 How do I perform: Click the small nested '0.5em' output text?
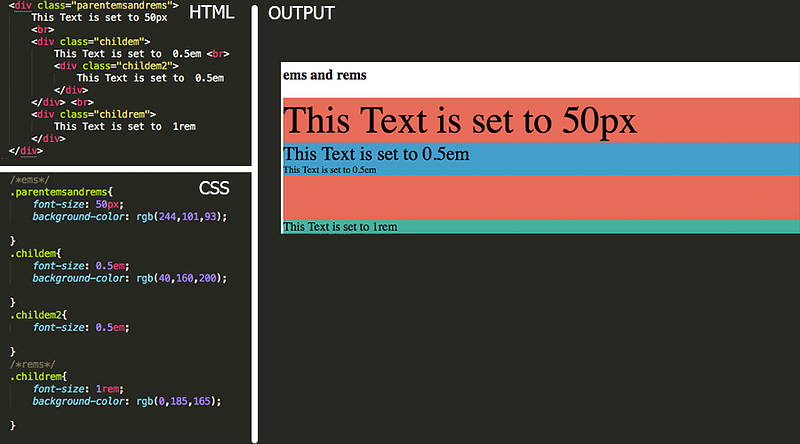(330, 170)
